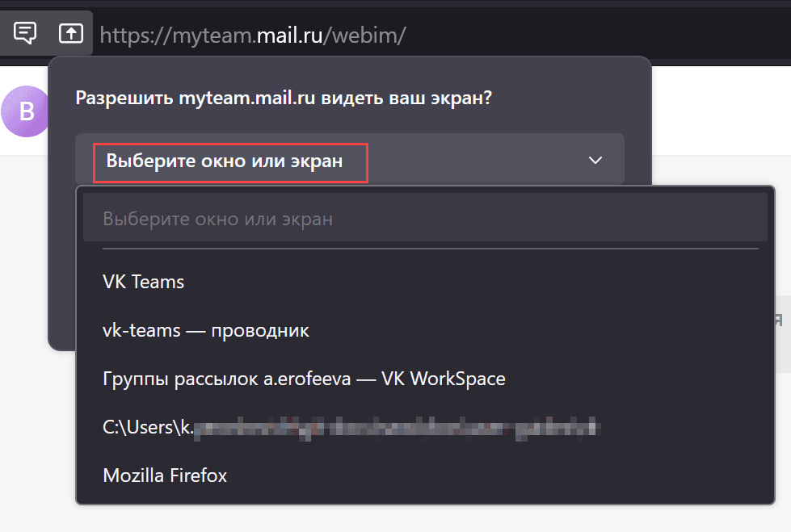Screen dimensions: 791x532
Task: Click the screen sharing indicator icon
Action: (x=70, y=33)
